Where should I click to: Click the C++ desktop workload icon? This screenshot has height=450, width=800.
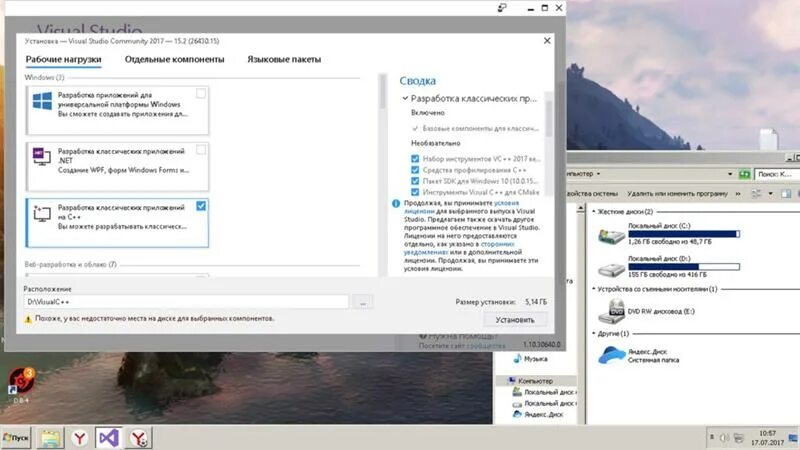42,212
